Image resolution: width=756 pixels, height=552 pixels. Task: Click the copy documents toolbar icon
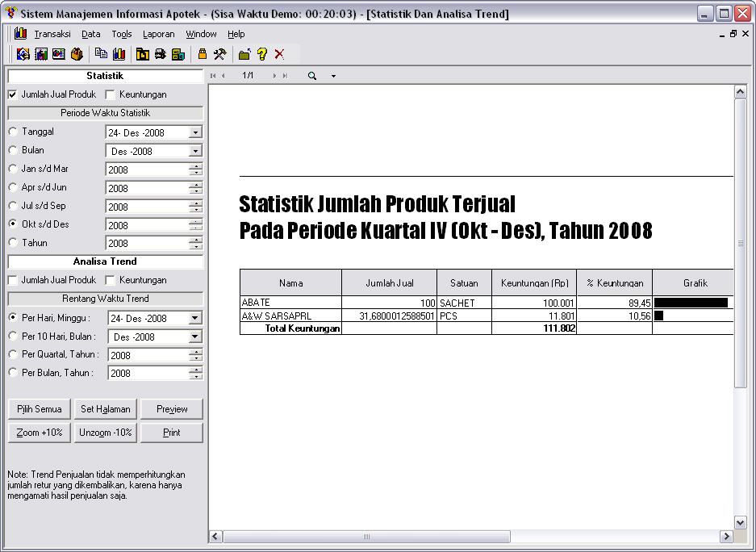[x=101, y=53]
